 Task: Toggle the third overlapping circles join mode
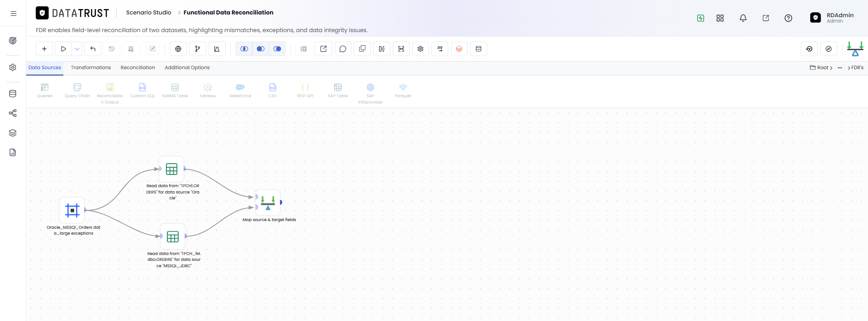pos(277,49)
